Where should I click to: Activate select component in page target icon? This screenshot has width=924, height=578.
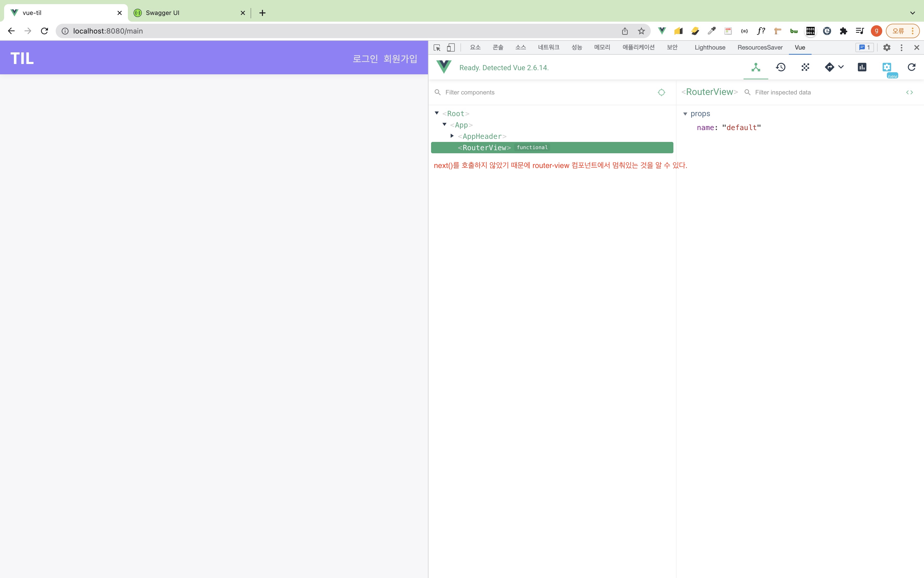661,93
